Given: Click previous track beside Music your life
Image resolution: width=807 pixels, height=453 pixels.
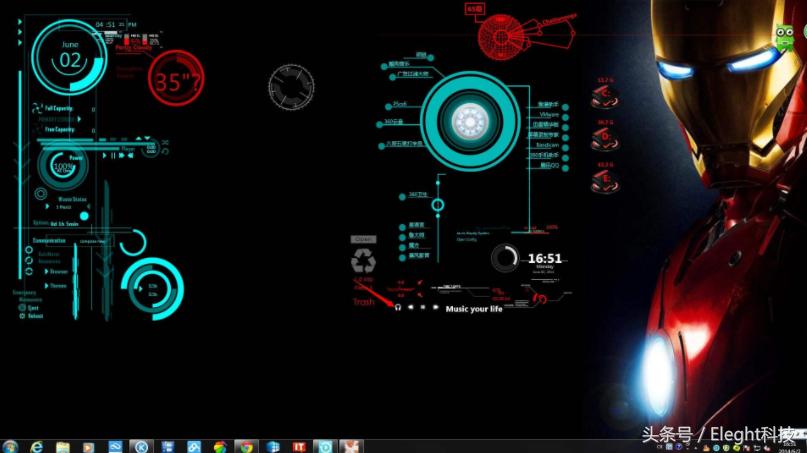Looking at the screenshot, I should (411, 307).
